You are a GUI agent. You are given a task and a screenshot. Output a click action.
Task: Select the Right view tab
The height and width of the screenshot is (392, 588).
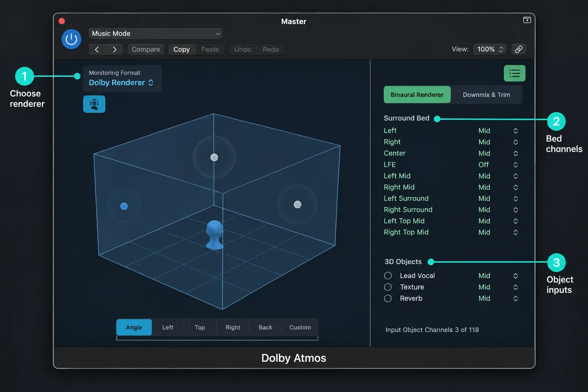pyautogui.click(x=233, y=327)
